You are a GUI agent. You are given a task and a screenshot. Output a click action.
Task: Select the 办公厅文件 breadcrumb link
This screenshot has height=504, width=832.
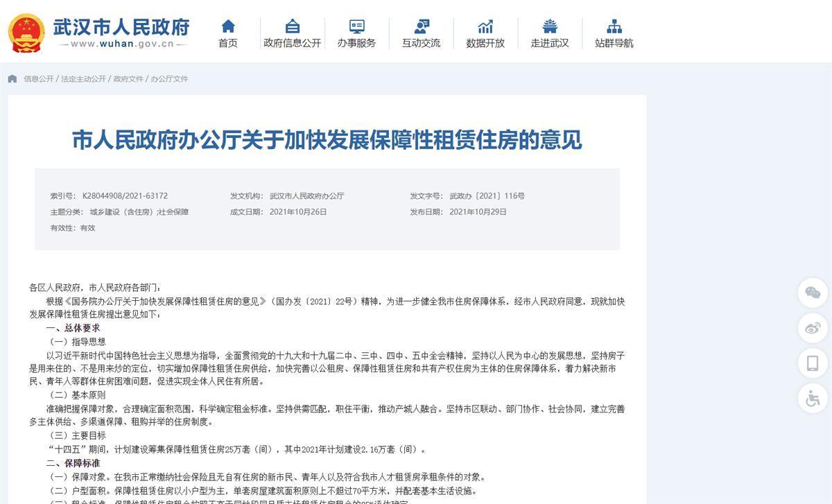coord(169,79)
